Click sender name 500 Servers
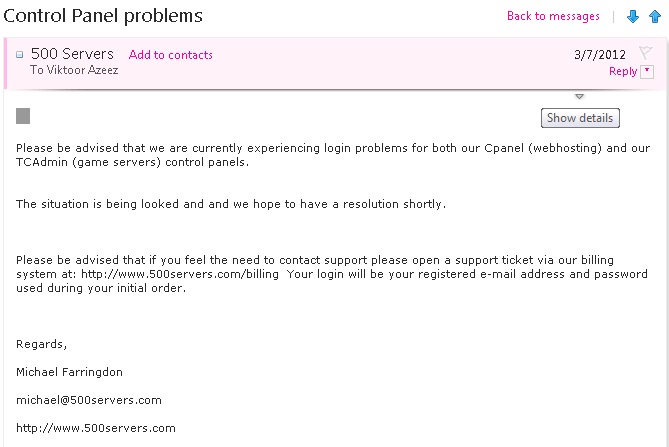Viewport: 669px width, 447px height. [72, 54]
